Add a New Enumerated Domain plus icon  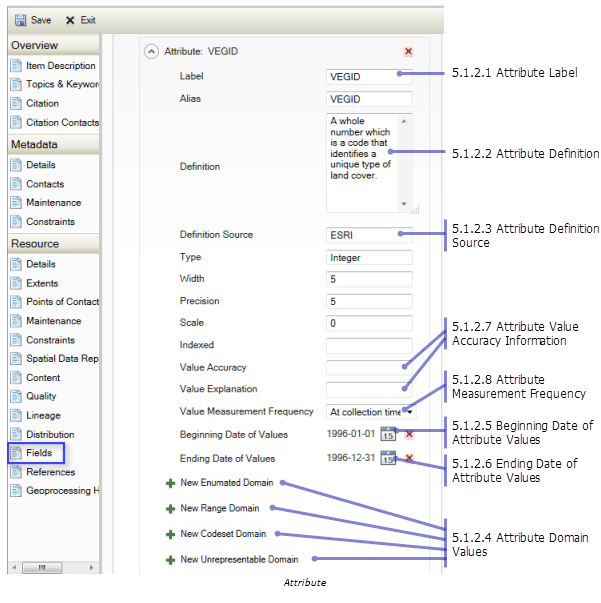[170, 483]
